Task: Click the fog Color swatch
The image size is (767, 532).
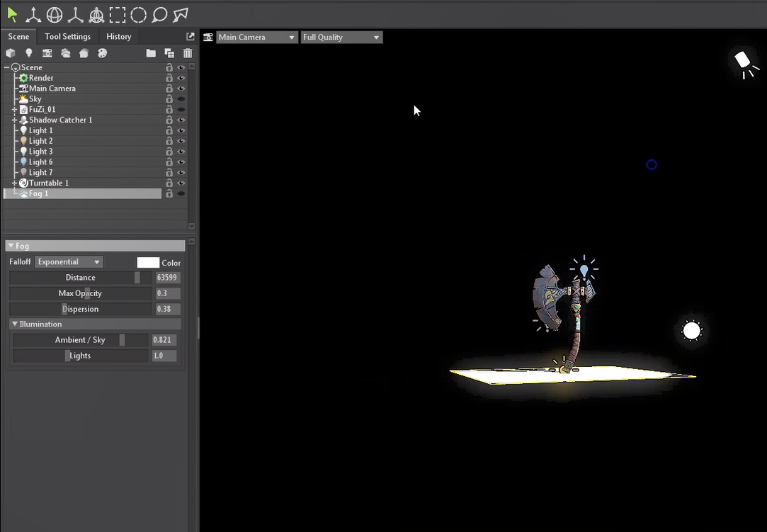Action: click(x=147, y=262)
